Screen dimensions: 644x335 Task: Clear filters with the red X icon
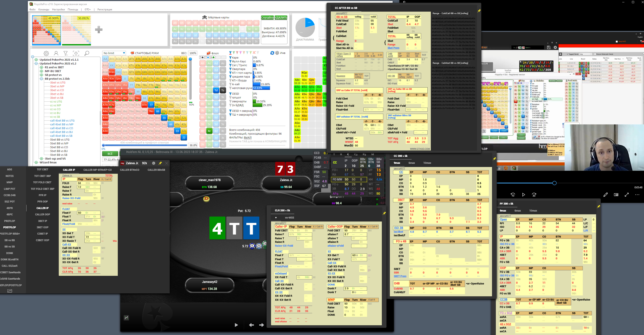tap(254, 53)
